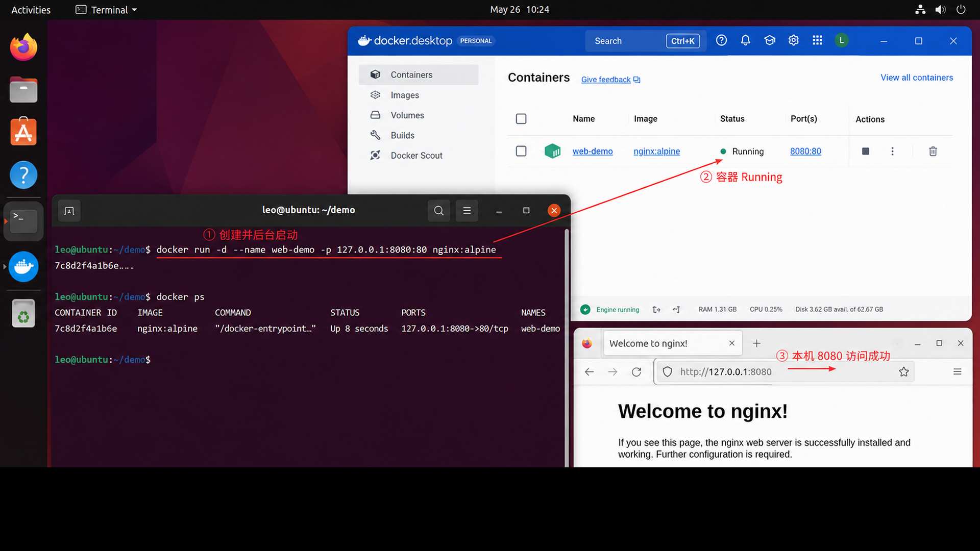The width and height of the screenshot is (980, 551).
Task: Open the Files app in the dock
Action: pyautogui.click(x=23, y=90)
